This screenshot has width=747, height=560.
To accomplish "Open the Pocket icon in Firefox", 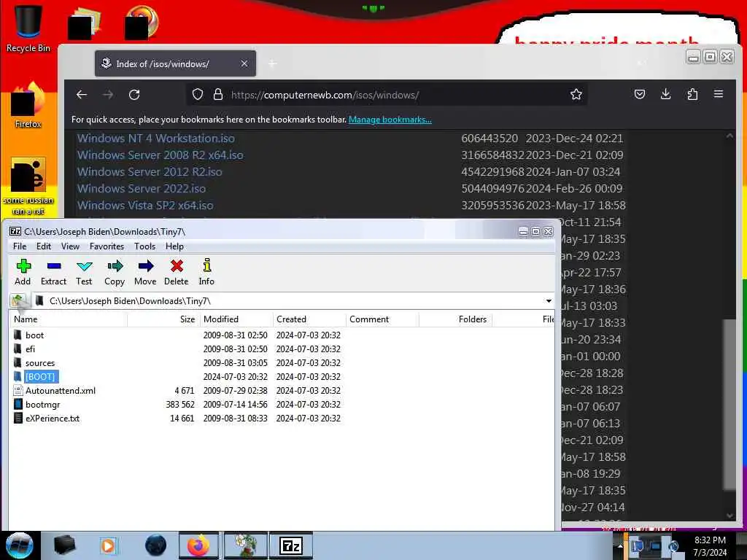I will click(x=639, y=94).
